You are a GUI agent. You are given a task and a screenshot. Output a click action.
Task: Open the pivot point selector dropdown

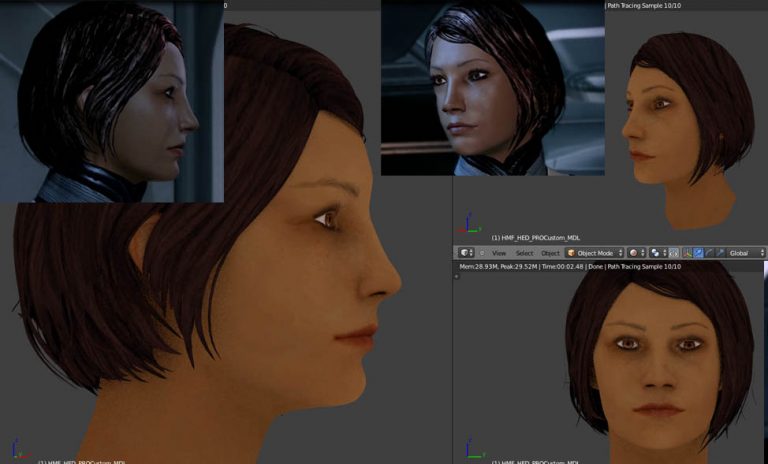pos(658,253)
